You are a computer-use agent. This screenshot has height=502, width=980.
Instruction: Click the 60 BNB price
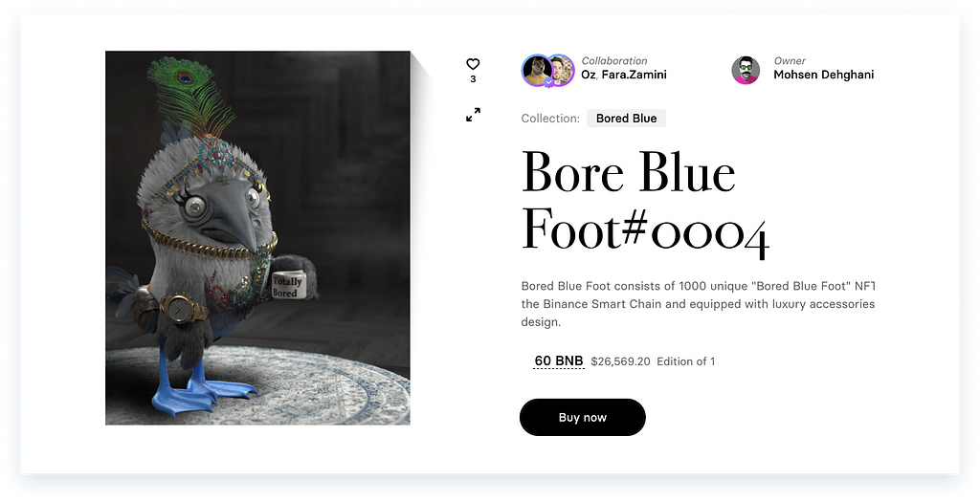559,360
